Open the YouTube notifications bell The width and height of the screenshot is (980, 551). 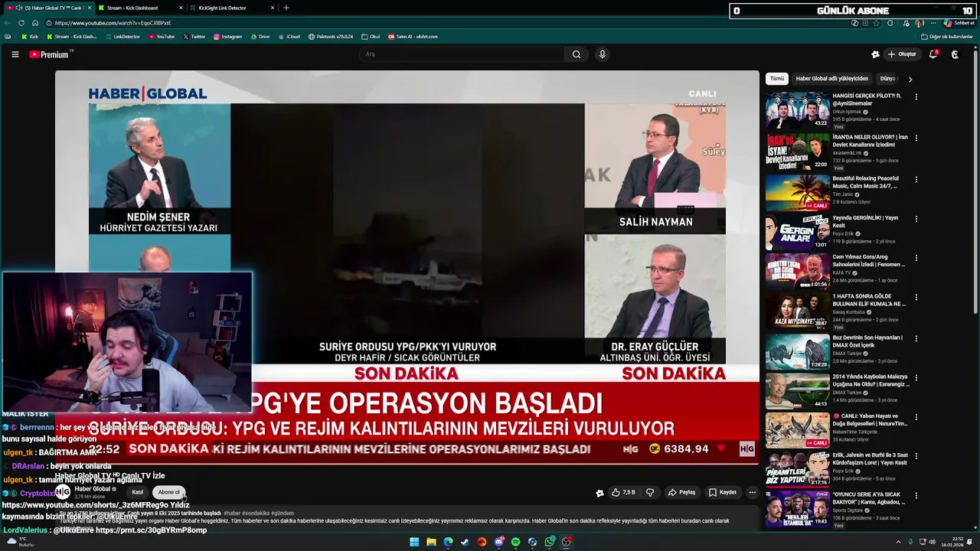click(x=933, y=54)
